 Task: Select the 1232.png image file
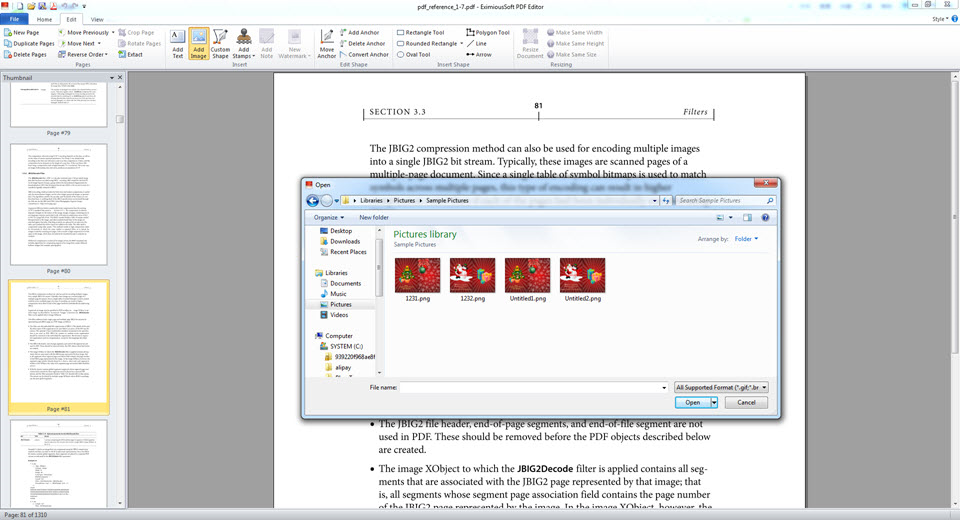tap(472, 280)
